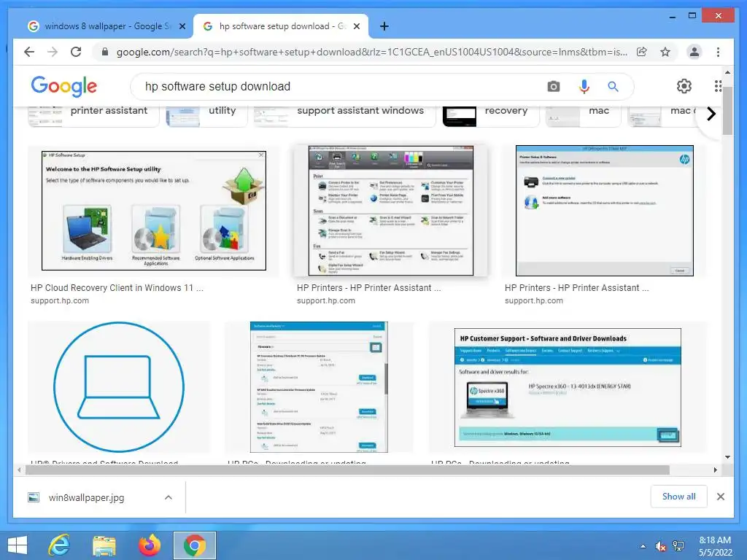This screenshot has height=560, width=747.
Task: Search by image using the camera icon
Action: [554, 86]
